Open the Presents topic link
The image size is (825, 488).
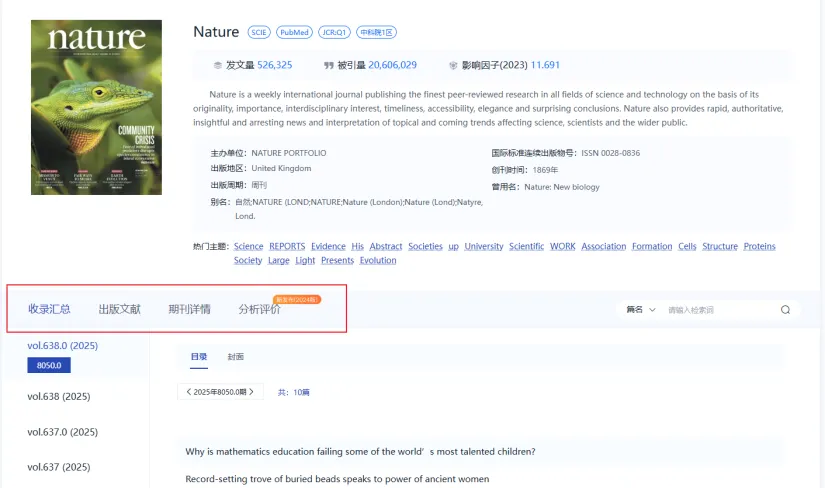(x=337, y=261)
